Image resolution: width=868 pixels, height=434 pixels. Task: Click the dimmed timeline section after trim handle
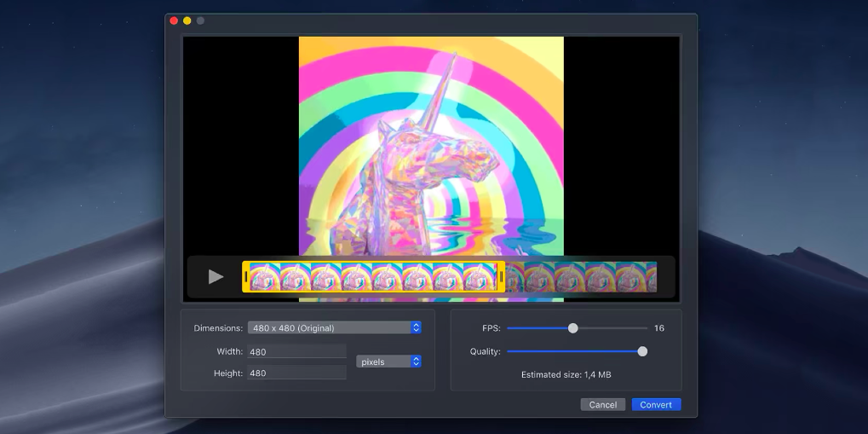tap(579, 276)
